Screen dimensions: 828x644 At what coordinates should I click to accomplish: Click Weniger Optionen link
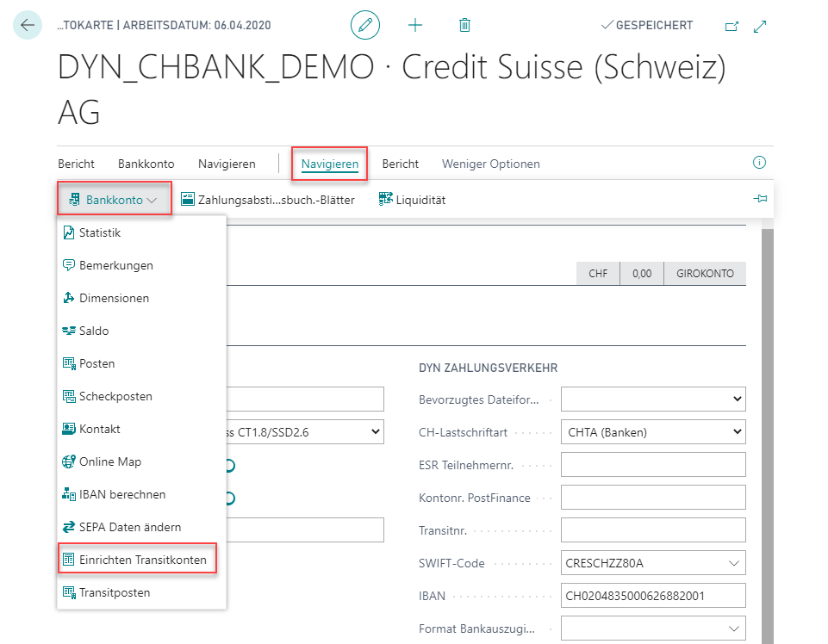pyautogui.click(x=490, y=164)
